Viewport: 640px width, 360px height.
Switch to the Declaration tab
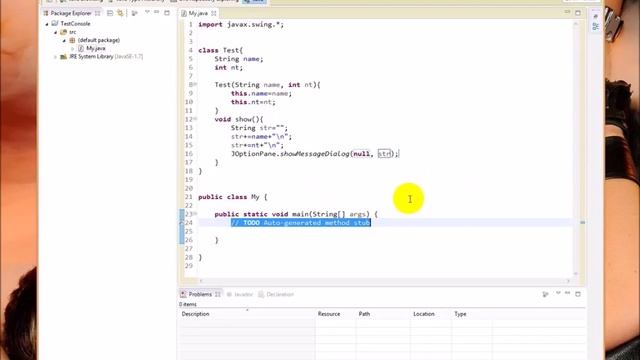(x=276, y=294)
